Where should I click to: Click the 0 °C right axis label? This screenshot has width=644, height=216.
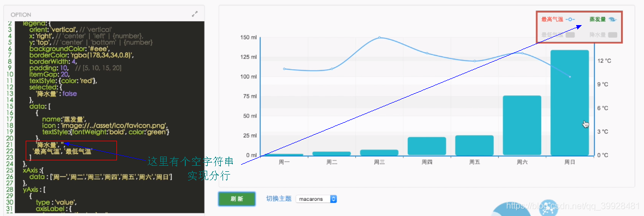tap(603, 155)
